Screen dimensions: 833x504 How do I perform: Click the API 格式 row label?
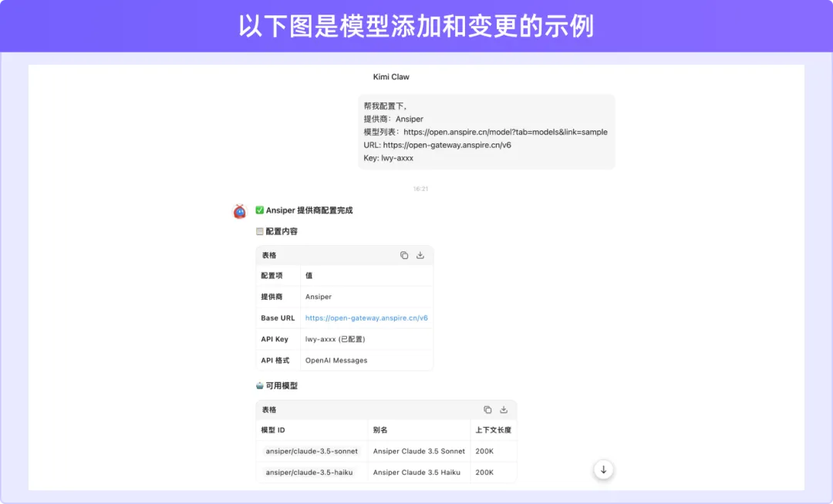[275, 360]
